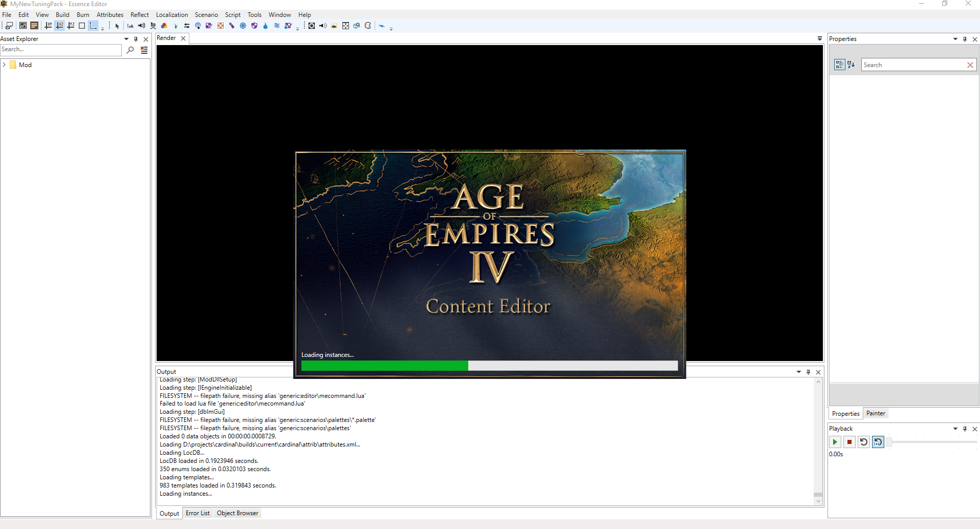This screenshot has width=980, height=529.
Task: Toggle the XZ plane toolbar button
Action: (x=59, y=26)
